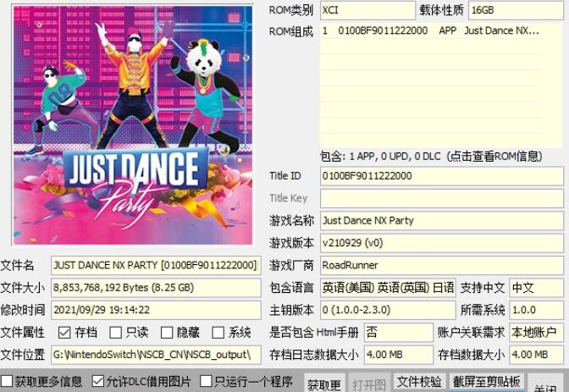The height and width of the screenshot is (392, 569).
Task: Click the 游戏版本 field v210929
Action: [442, 243]
